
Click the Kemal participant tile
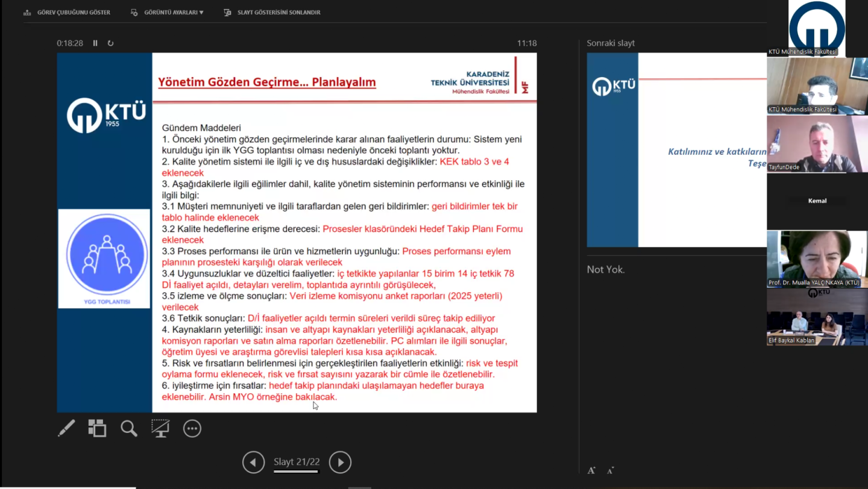point(817,201)
